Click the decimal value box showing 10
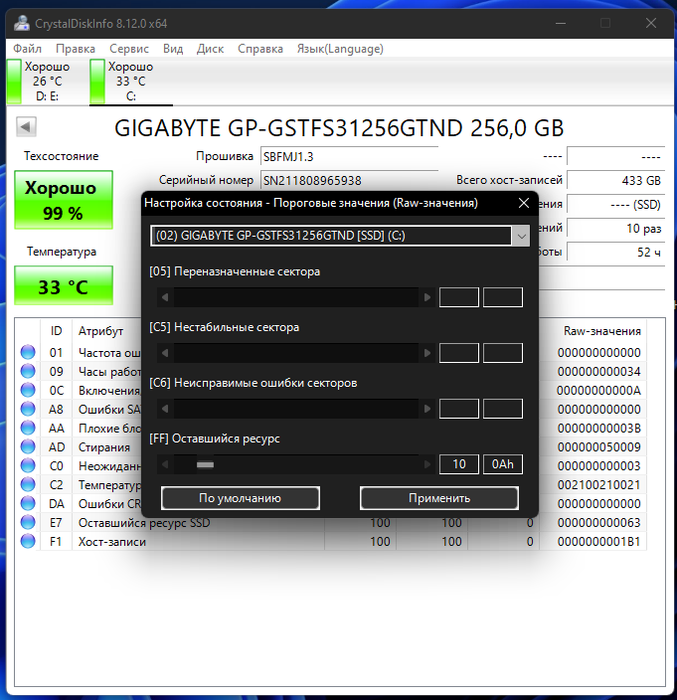Screen dimensions: 677x700 pos(459,464)
